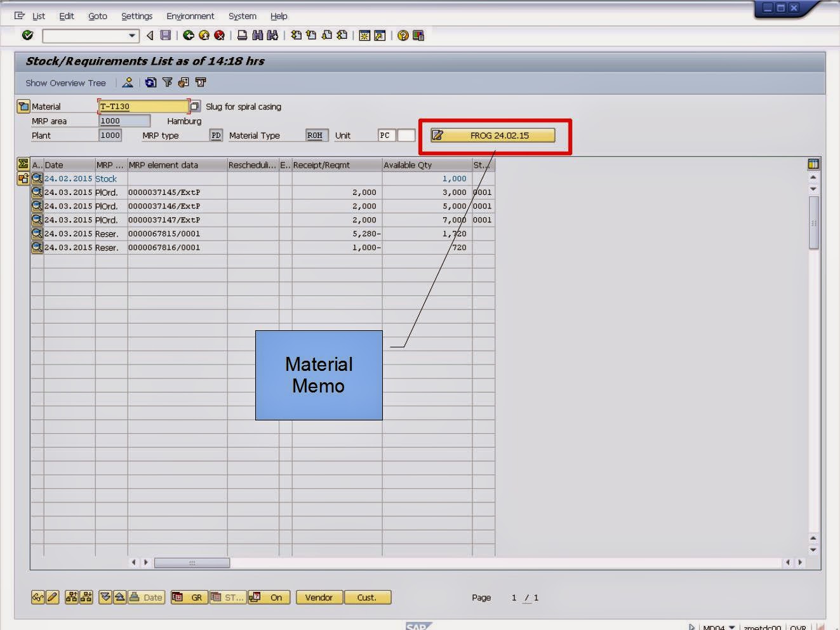Click the expand-down arrow icon near Date button
Viewport: 840px width, 630px height.
pyautogui.click(x=105, y=598)
